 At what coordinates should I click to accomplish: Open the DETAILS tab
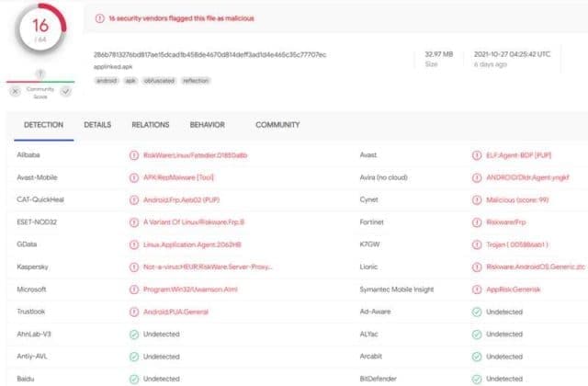coord(97,124)
